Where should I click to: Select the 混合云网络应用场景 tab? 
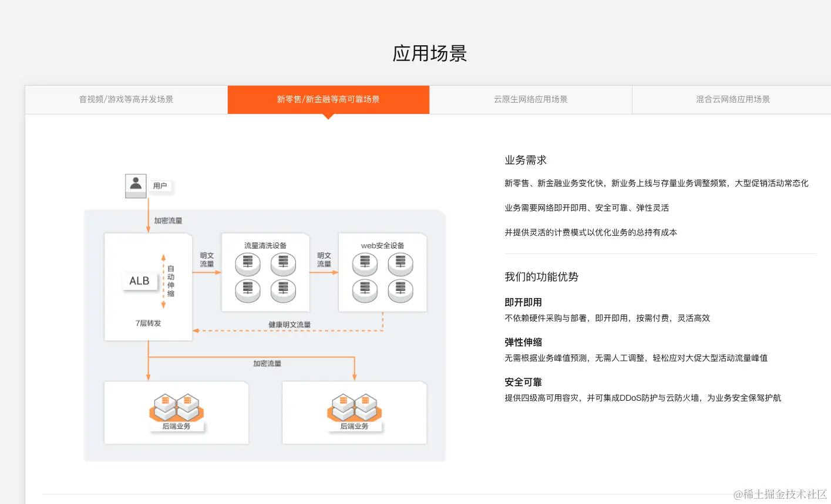coord(732,99)
